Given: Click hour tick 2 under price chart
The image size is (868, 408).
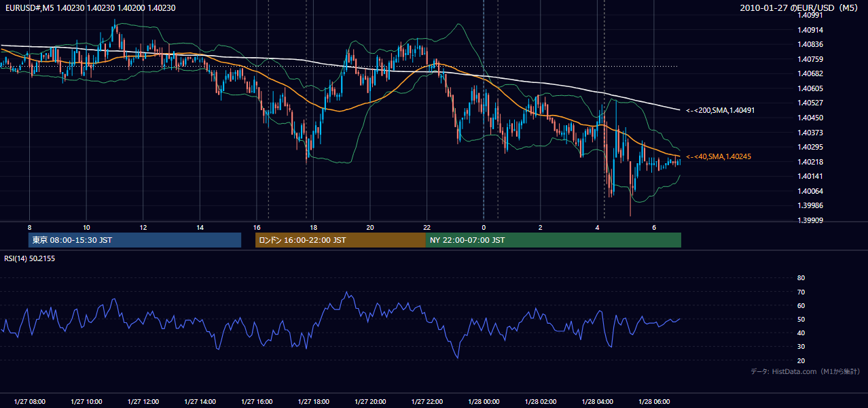Looking at the screenshot, I should (540, 227).
